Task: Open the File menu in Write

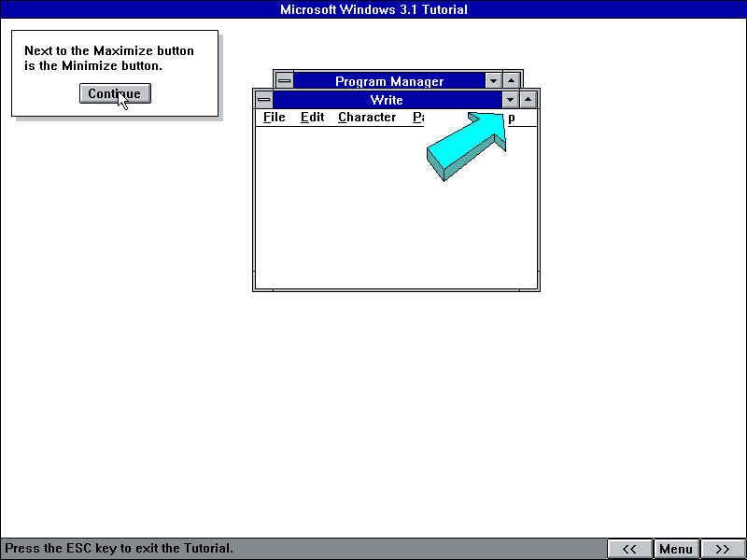Action: pyautogui.click(x=274, y=118)
